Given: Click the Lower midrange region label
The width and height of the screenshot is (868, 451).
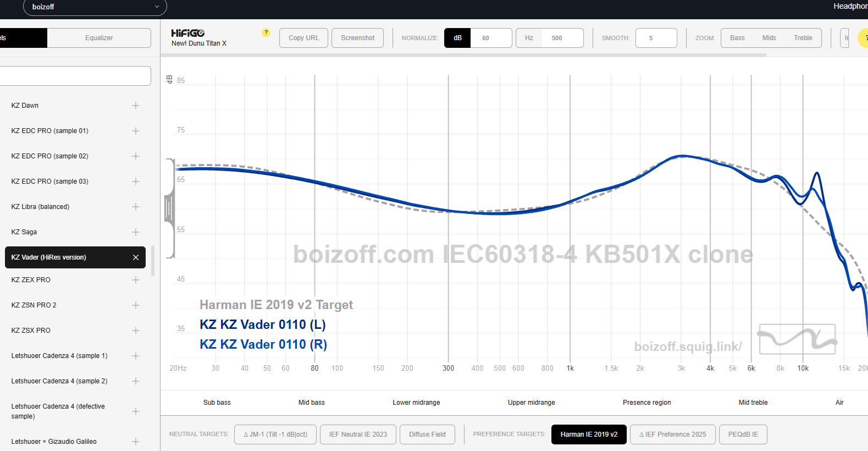Looking at the screenshot, I should click(x=416, y=403).
